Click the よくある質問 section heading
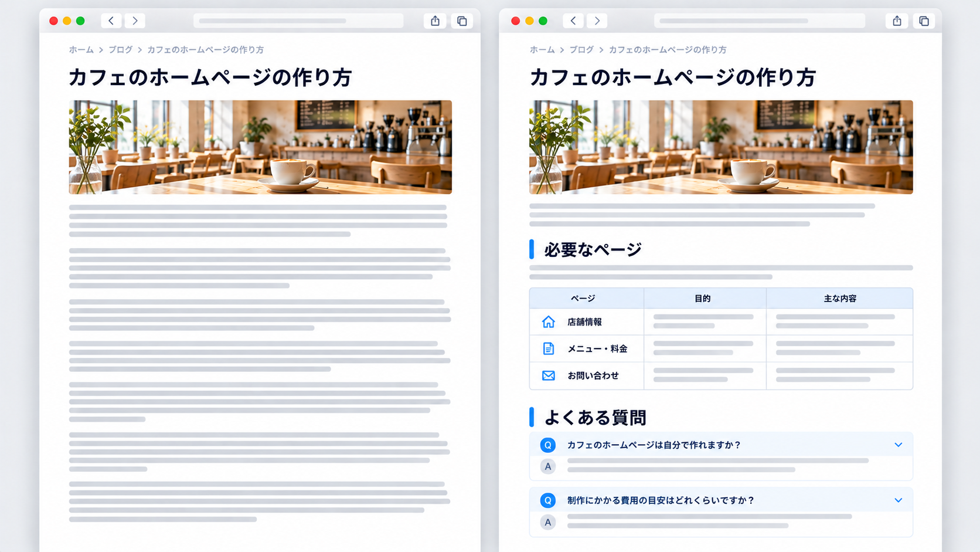The image size is (980, 552). 595,418
